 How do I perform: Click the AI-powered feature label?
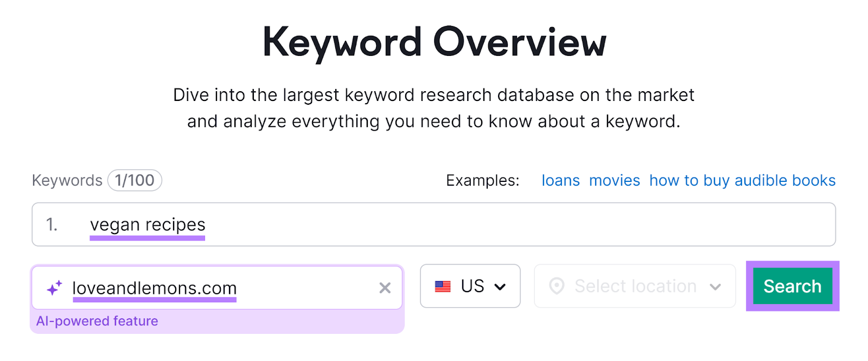tap(98, 321)
